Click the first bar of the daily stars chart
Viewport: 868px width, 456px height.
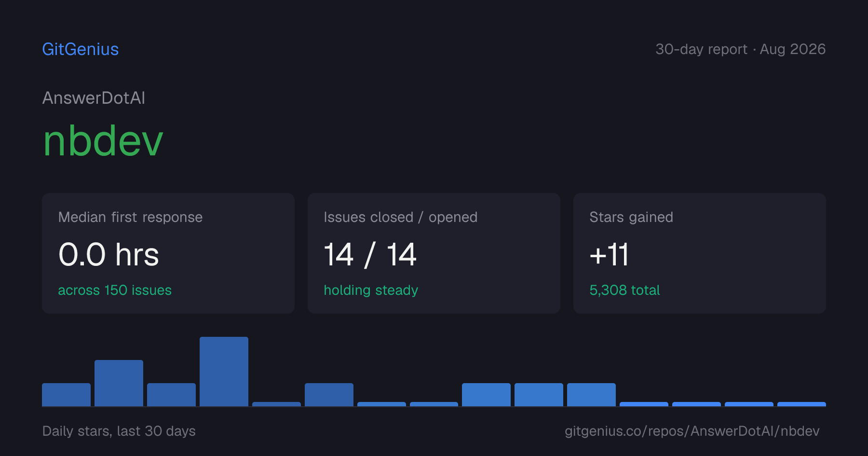(x=66, y=395)
